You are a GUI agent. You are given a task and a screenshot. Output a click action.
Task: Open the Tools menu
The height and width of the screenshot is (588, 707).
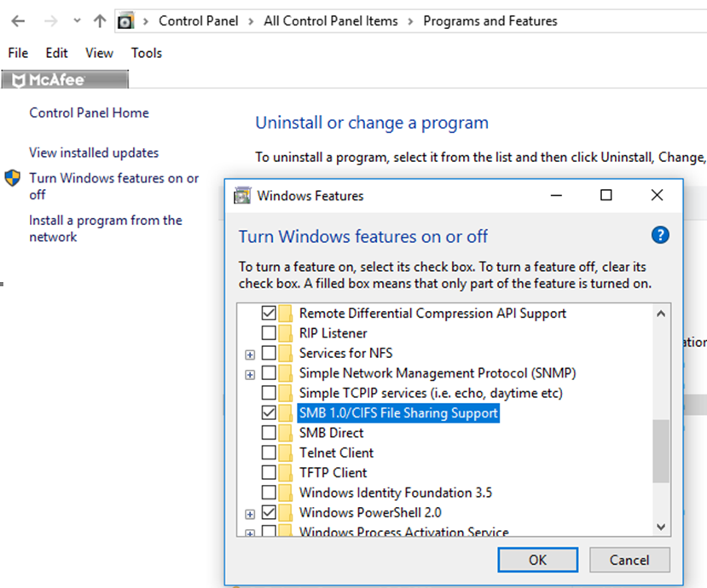point(145,53)
